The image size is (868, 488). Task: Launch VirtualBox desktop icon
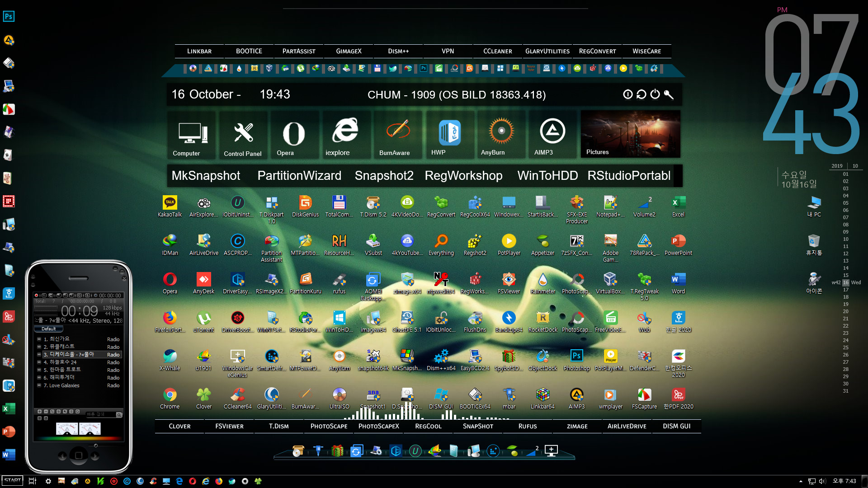pyautogui.click(x=610, y=283)
